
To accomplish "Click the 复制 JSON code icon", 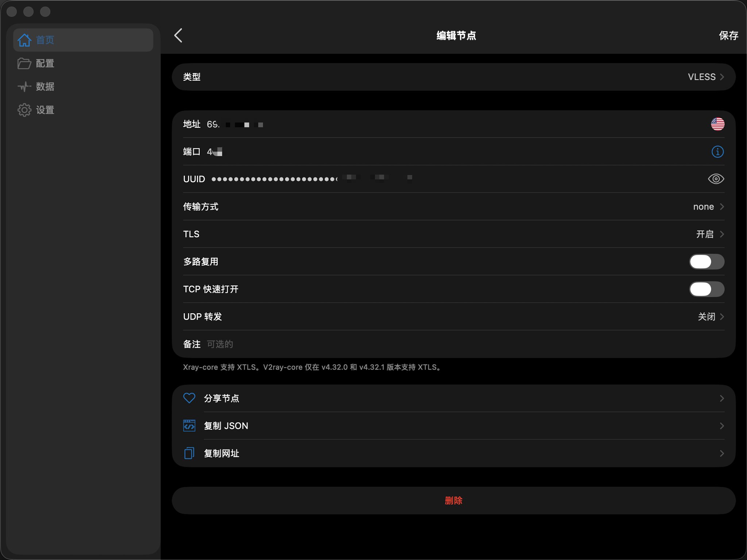I will coord(189,426).
